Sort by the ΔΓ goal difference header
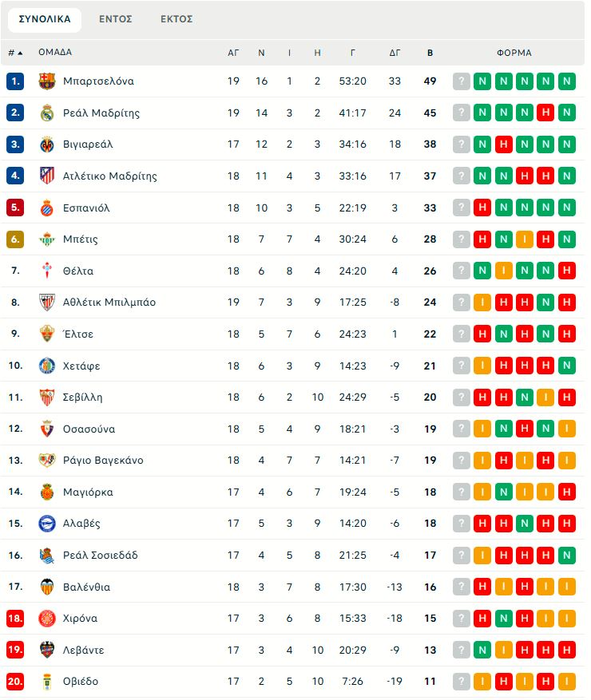The image size is (591, 700). pyautogui.click(x=395, y=53)
